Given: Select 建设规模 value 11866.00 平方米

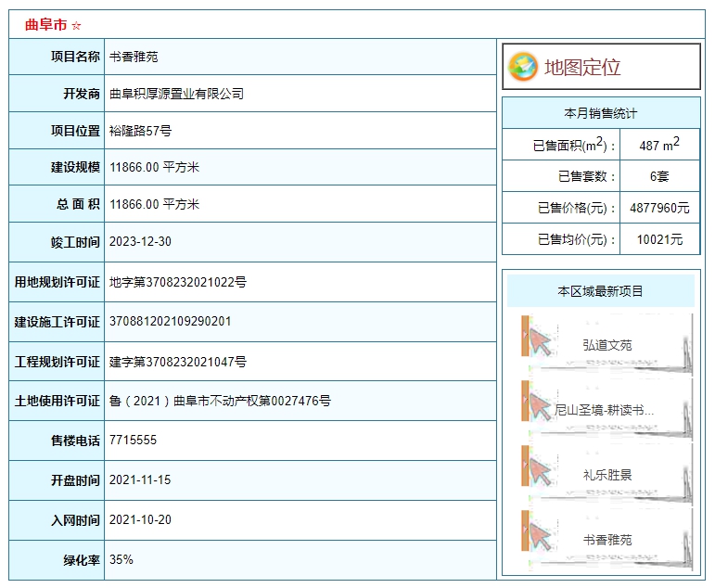Looking at the screenshot, I should (x=154, y=167).
